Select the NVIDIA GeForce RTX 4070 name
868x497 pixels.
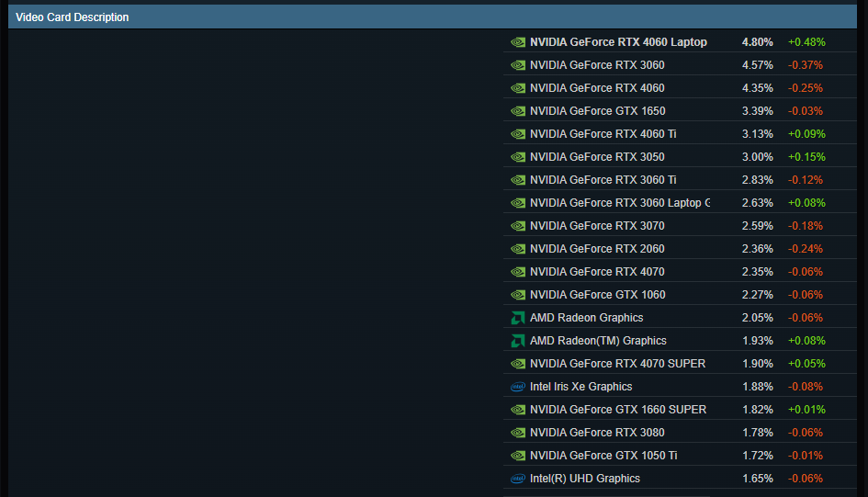pyautogui.click(x=597, y=272)
